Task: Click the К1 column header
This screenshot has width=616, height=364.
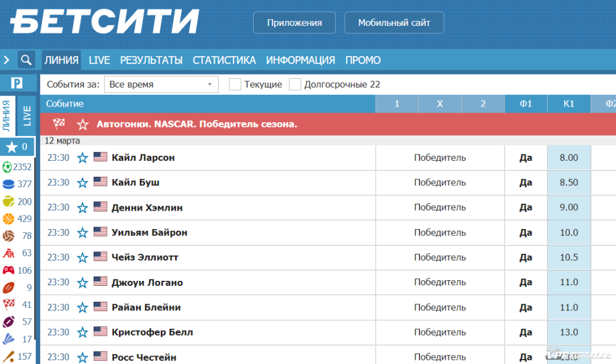Action: [x=569, y=104]
